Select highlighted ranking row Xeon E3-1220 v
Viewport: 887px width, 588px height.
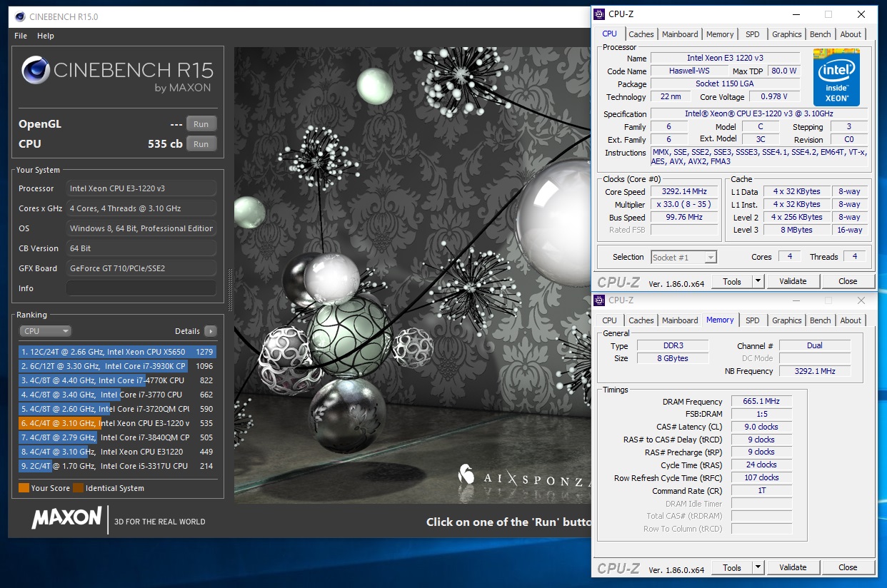coord(117,423)
